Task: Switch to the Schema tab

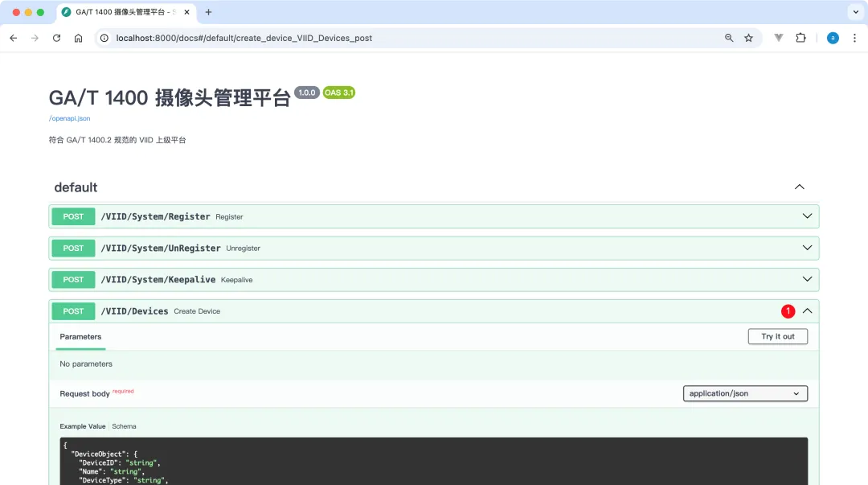Action: pyautogui.click(x=124, y=426)
